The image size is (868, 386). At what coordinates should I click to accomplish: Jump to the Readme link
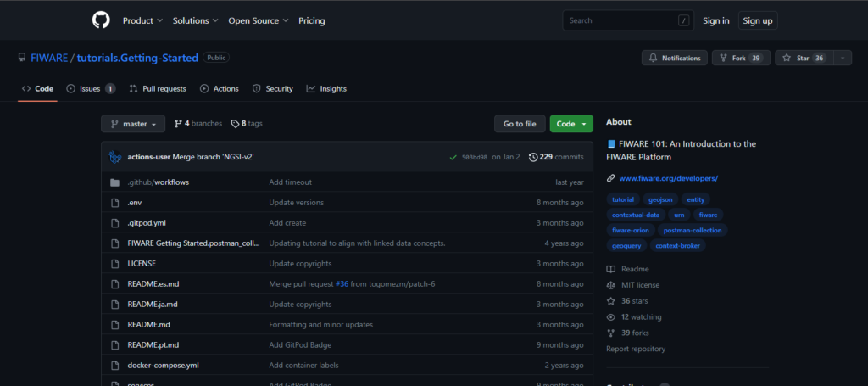tap(628, 269)
